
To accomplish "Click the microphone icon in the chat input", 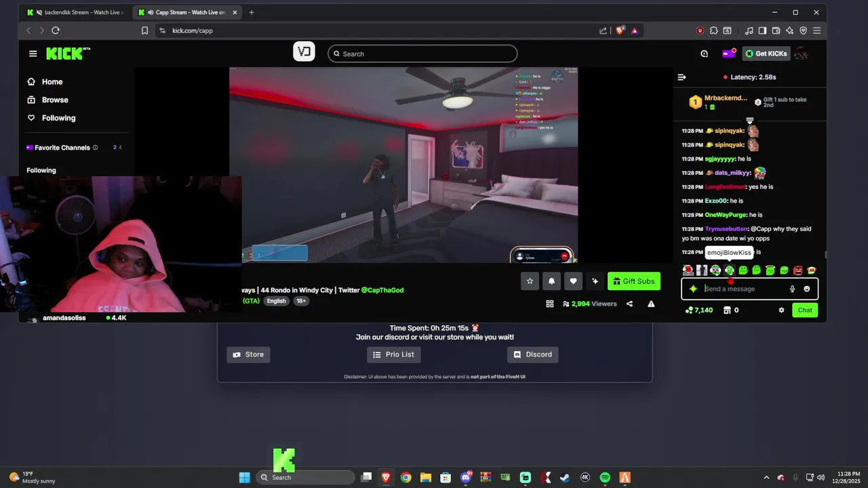I will (x=792, y=289).
